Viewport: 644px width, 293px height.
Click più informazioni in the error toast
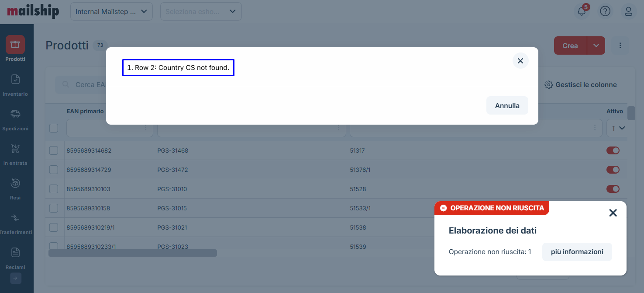(x=577, y=252)
